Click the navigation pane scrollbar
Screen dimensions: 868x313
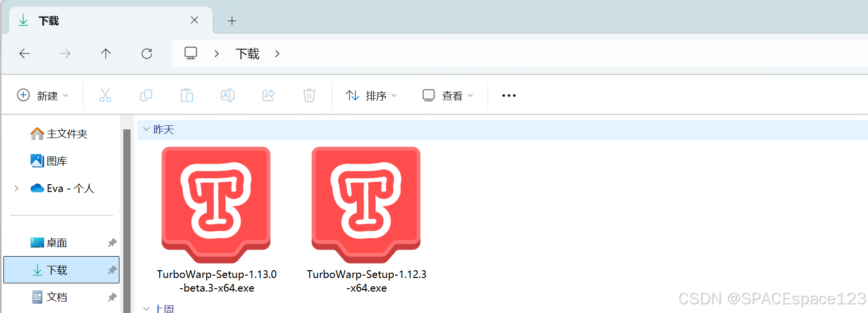pyautogui.click(x=127, y=221)
